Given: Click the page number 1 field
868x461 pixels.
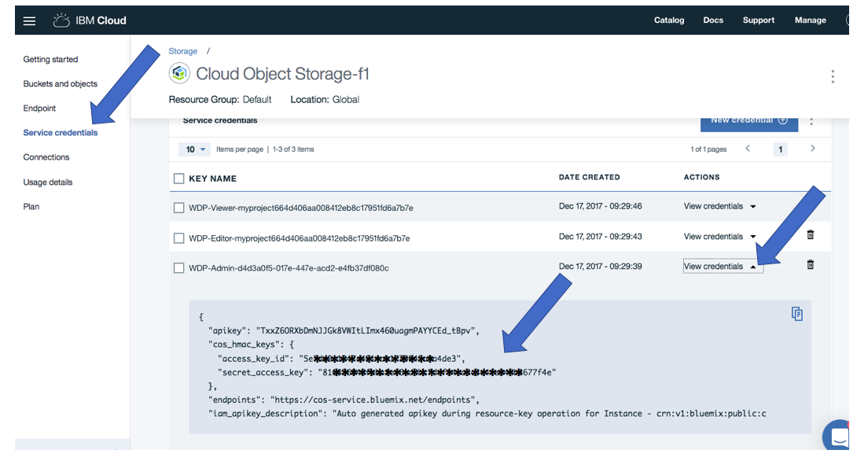Looking at the screenshot, I should [780, 149].
